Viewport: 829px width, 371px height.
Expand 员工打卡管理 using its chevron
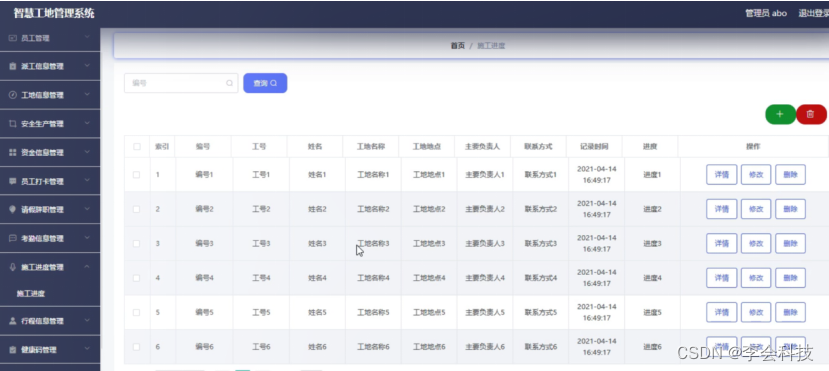[x=87, y=181]
